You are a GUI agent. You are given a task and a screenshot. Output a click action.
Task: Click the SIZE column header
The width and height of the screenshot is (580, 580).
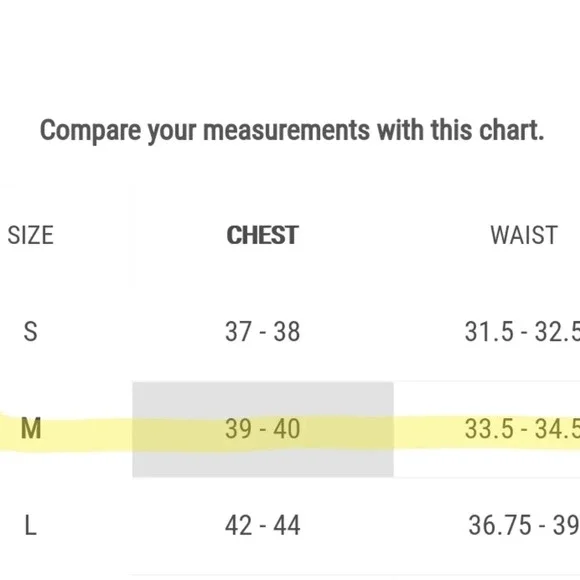coord(31,235)
